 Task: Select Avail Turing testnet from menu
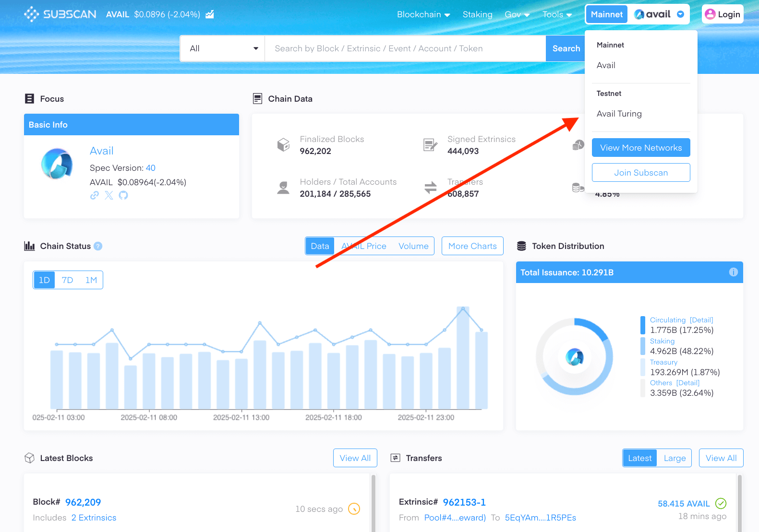tap(619, 114)
